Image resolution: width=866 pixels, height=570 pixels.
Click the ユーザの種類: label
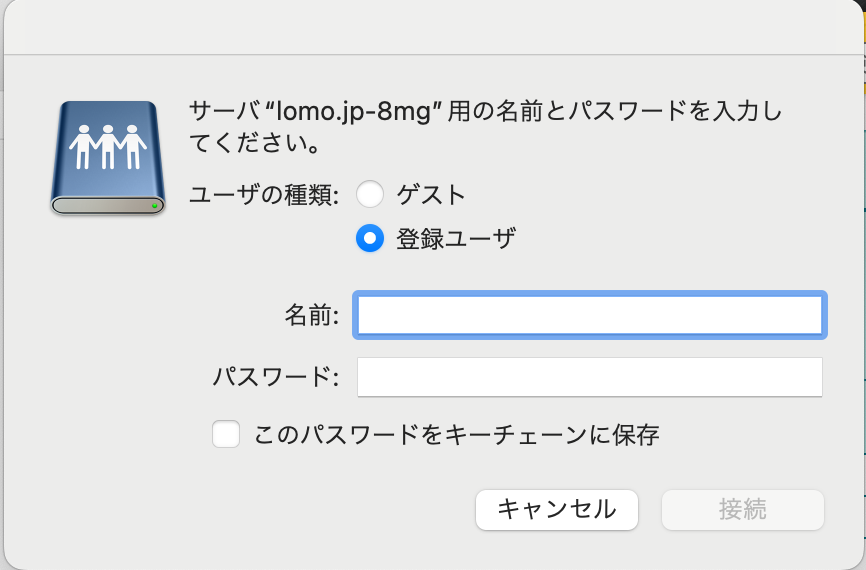(x=264, y=193)
